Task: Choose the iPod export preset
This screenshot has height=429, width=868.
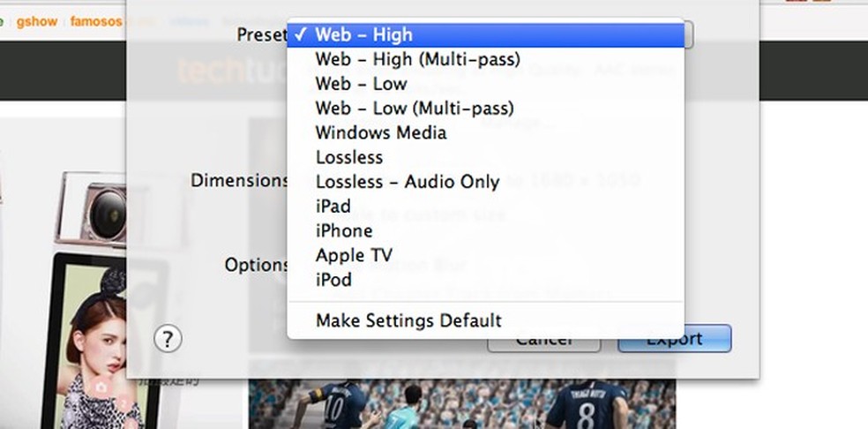Action: [333, 280]
